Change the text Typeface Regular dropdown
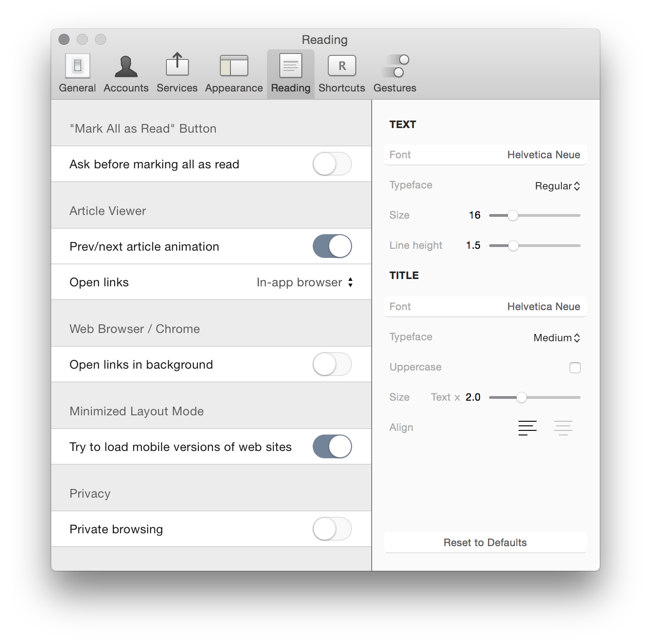651x644 pixels. [x=558, y=186]
